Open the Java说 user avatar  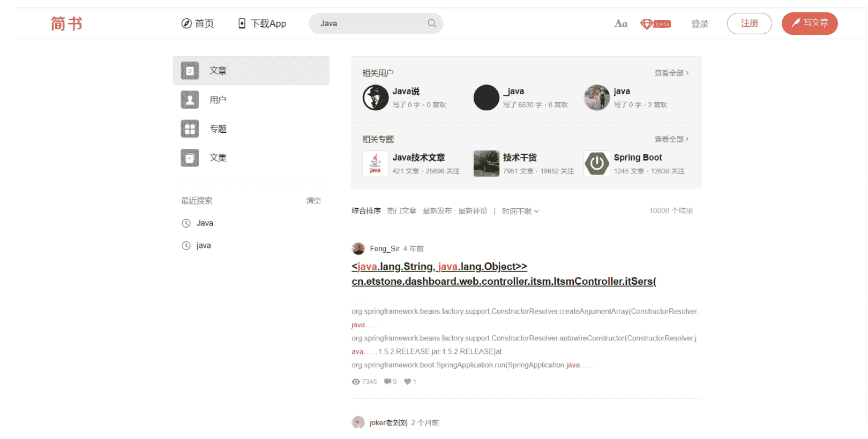[376, 98]
